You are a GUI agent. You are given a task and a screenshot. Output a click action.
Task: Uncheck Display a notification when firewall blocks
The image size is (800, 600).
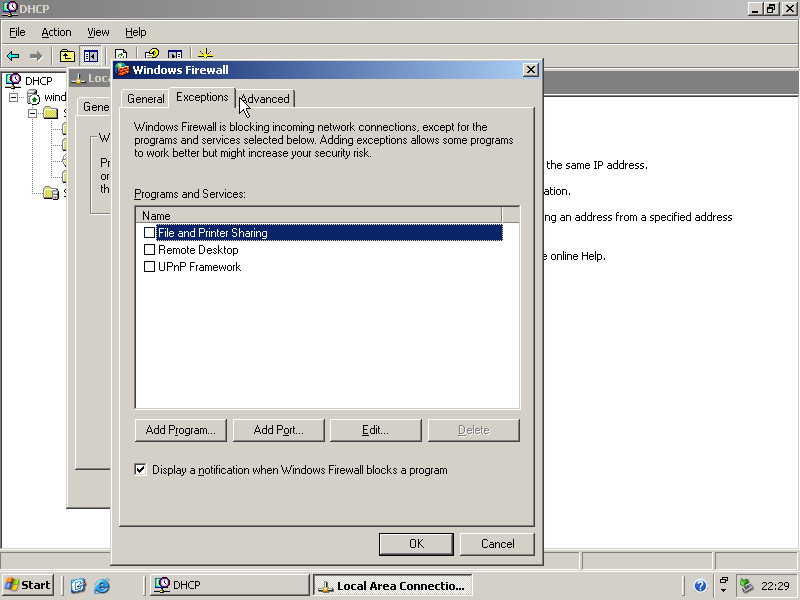141,469
